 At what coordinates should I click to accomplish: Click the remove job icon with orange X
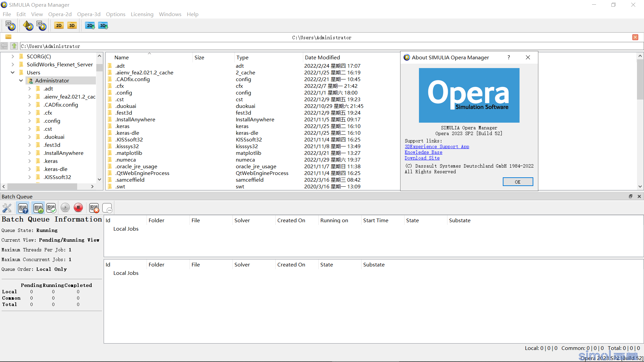tap(94, 208)
